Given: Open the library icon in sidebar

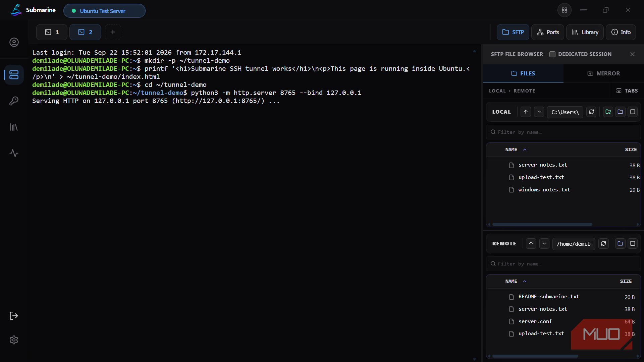Looking at the screenshot, I should [x=14, y=127].
